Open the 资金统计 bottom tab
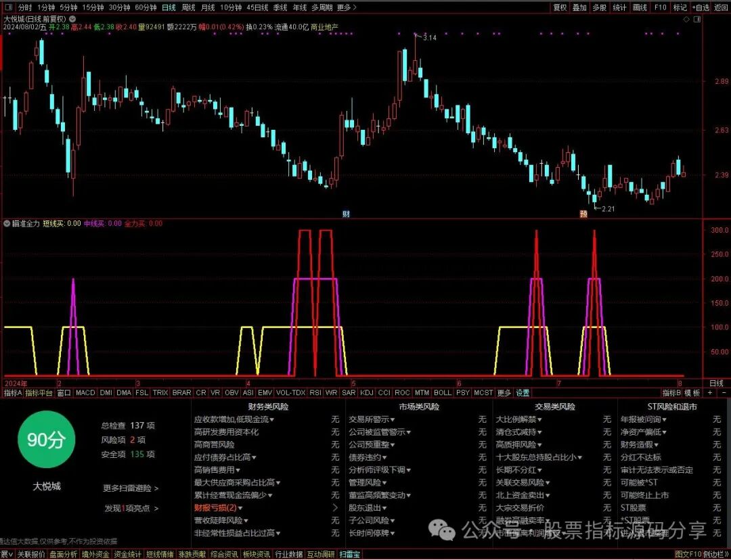 point(128,555)
